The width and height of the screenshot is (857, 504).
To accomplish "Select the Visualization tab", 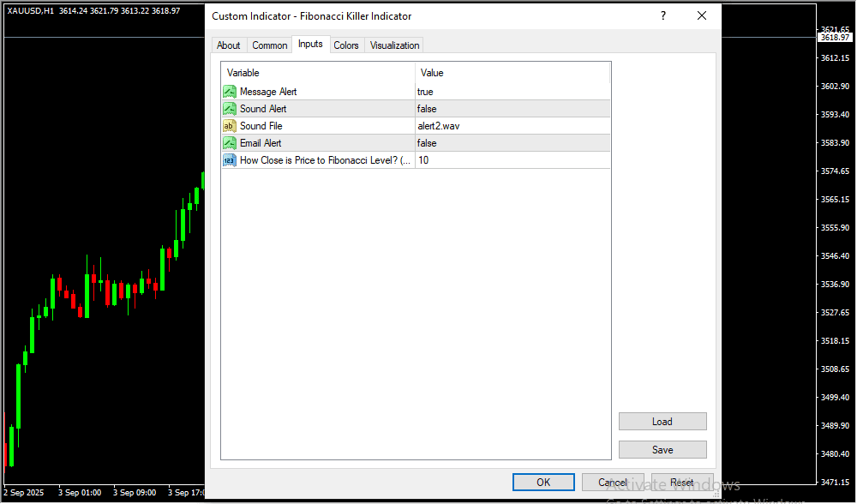I will [394, 45].
